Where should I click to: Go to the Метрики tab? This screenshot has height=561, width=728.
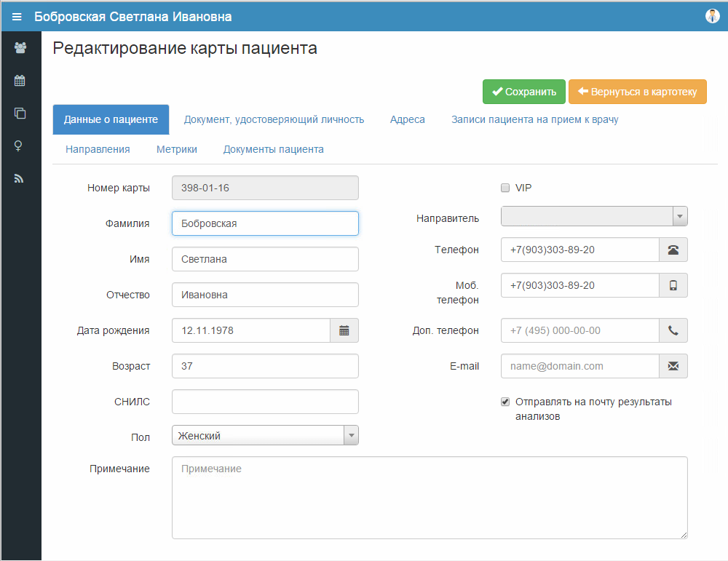click(176, 149)
